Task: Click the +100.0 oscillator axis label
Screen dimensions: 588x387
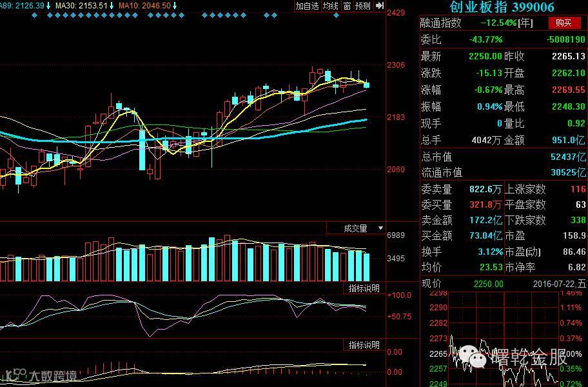Action: (399, 295)
